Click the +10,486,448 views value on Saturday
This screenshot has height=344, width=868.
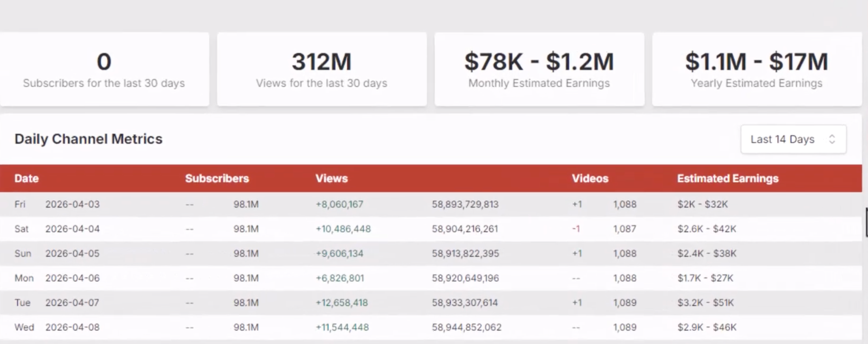(x=343, y=229)
